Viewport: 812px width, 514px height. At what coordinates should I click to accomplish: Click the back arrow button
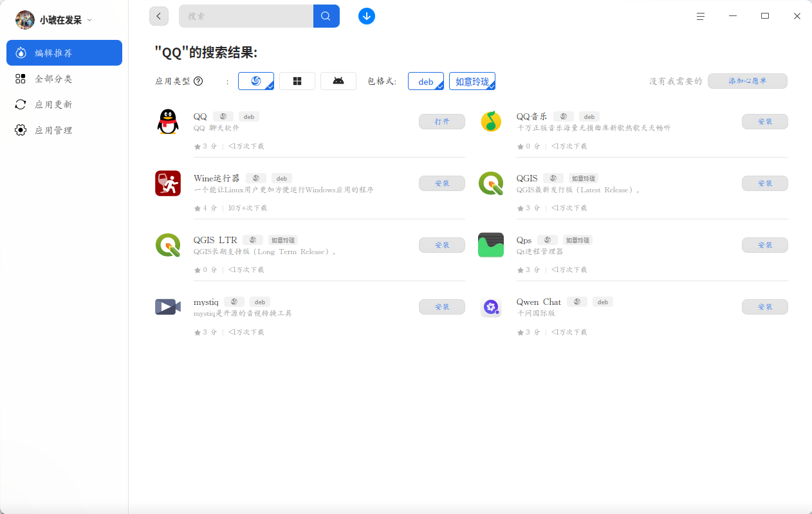click(159, 16)
